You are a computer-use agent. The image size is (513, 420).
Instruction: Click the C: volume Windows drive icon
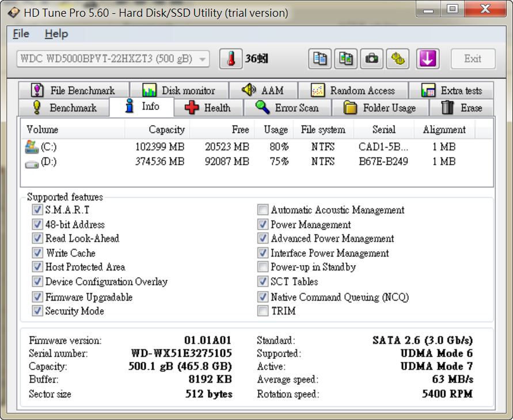(32, 147)
